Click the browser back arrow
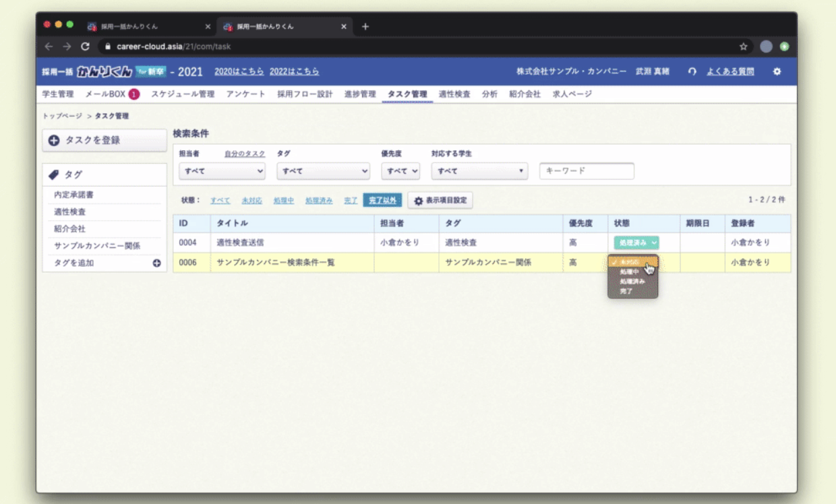 (x=49, y=46)
